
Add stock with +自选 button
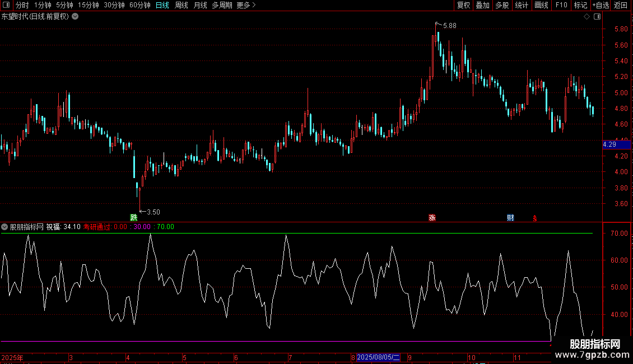[x=601, y=5]
